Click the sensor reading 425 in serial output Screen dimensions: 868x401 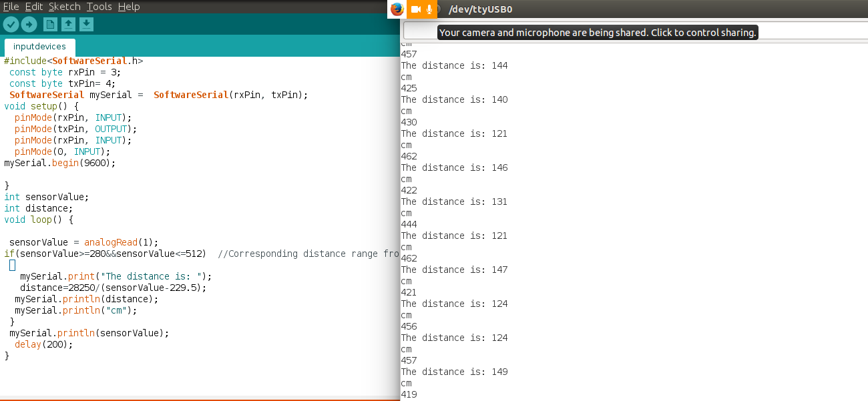(x=409, y=88)
